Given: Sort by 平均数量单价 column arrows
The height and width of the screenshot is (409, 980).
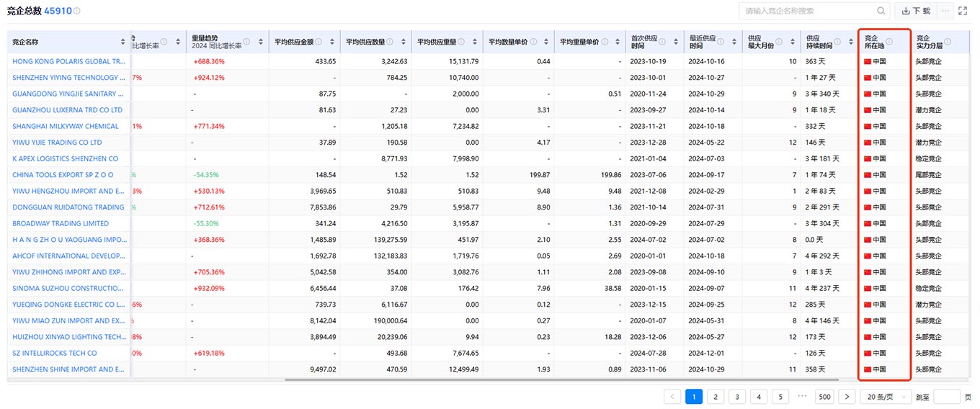Looking at the screenshot, I should coord(545,42).
